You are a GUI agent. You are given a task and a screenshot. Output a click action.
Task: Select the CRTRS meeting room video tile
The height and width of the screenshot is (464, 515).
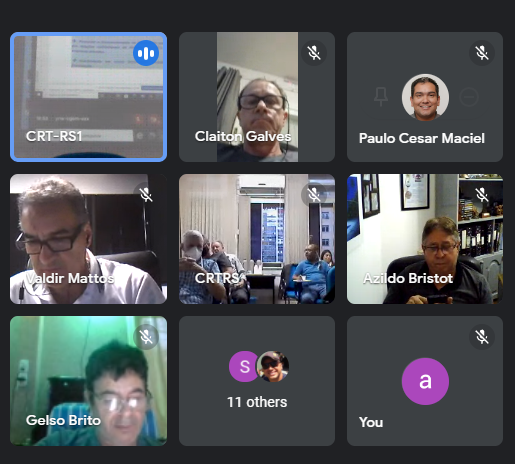point(257,239)
